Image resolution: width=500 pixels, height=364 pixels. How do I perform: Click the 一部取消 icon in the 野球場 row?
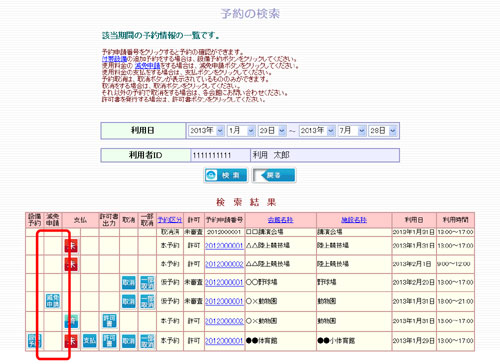(x=147, y=283)
